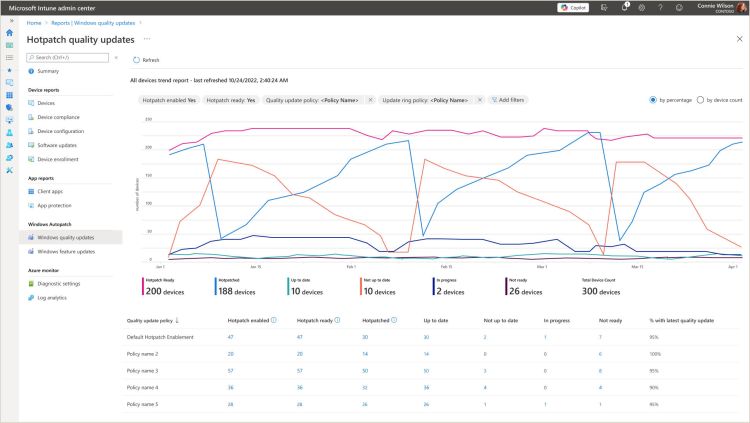Click the feedback smiley icon
750x423 pixels.
[676, 7]
